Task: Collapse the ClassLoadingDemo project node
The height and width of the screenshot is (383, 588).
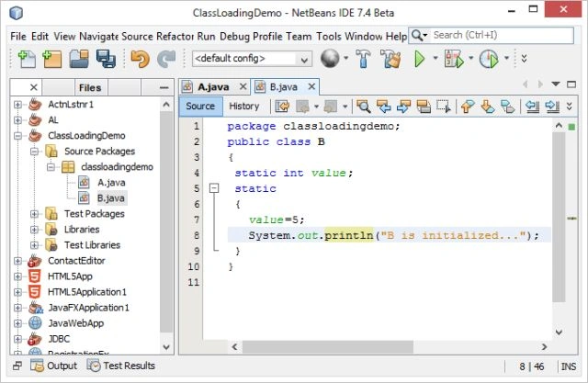Action: tap(17, 136)
